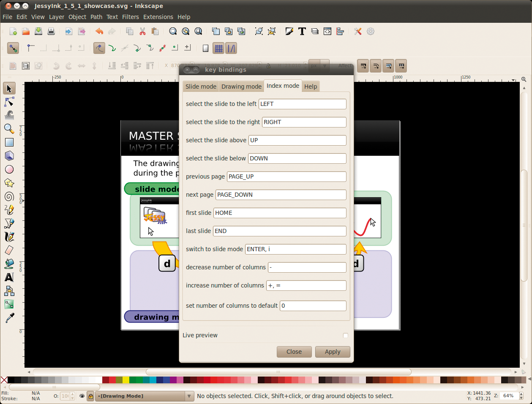Viewport: 532px width, 404px height.
Task: Click the 'decrease number of columns' field
Action: coord(307,267)
